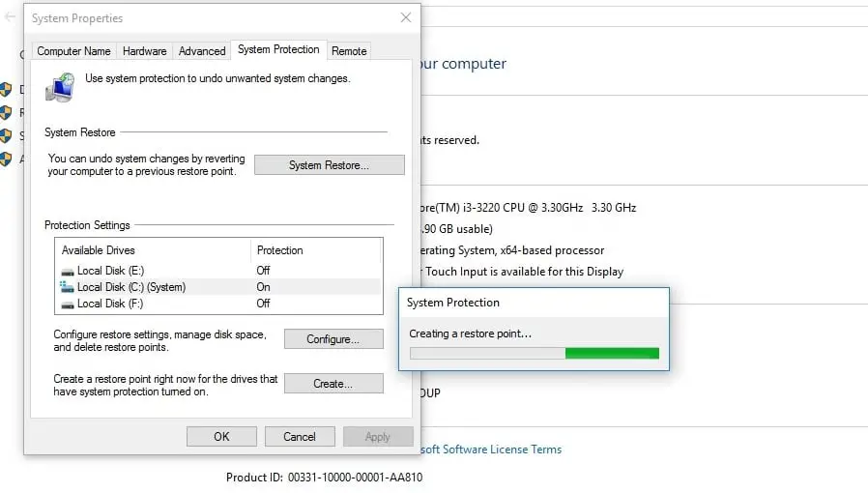Image resolution: width=868 pixels, height=493 pixels.
Task: Select Local Disk (C:) (System) row
Action: coord(218,286)
